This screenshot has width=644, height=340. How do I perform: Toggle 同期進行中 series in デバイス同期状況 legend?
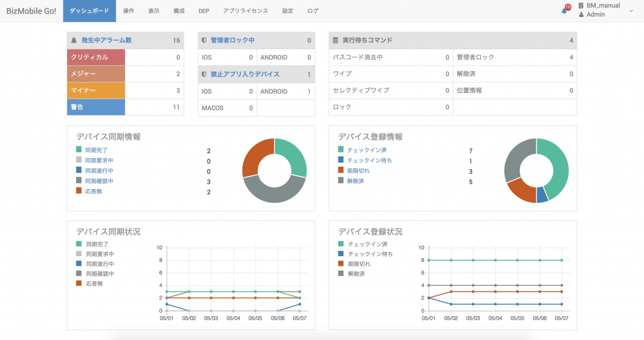tap(95, 263)
